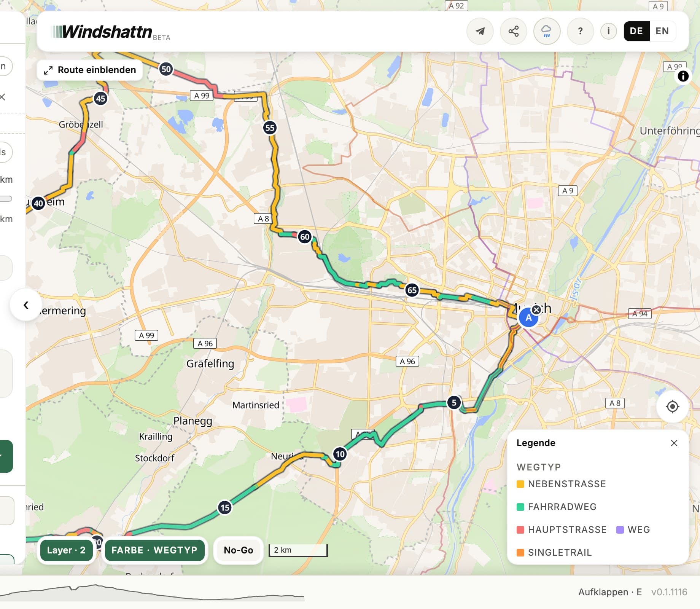The height and width of the screenshot is (609, 700).
Task: Click the 2 km scale bar
Action: coord(298,550)
